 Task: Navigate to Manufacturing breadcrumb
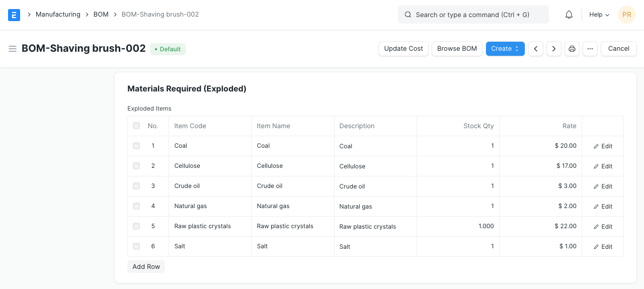coord(58,15)
